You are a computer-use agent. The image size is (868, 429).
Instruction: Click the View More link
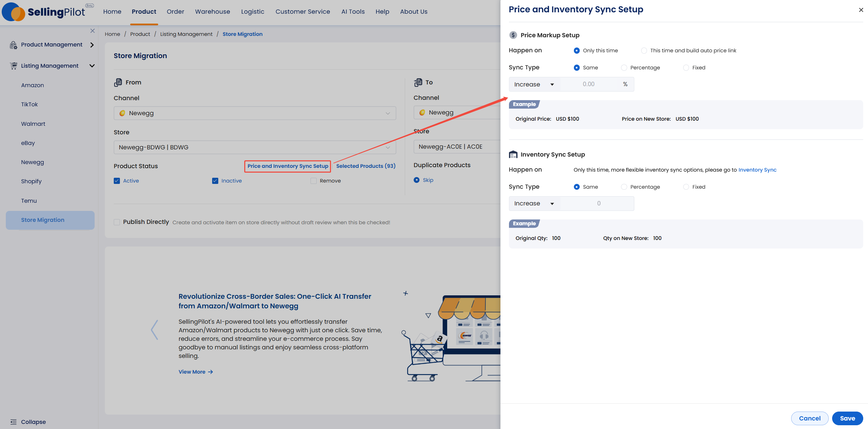coord(196,372)
